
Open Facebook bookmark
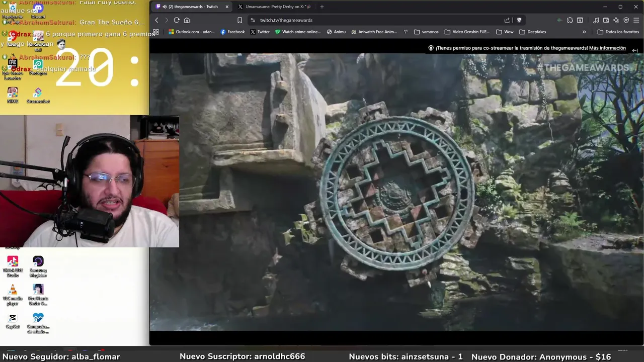[x=232, y=32]
